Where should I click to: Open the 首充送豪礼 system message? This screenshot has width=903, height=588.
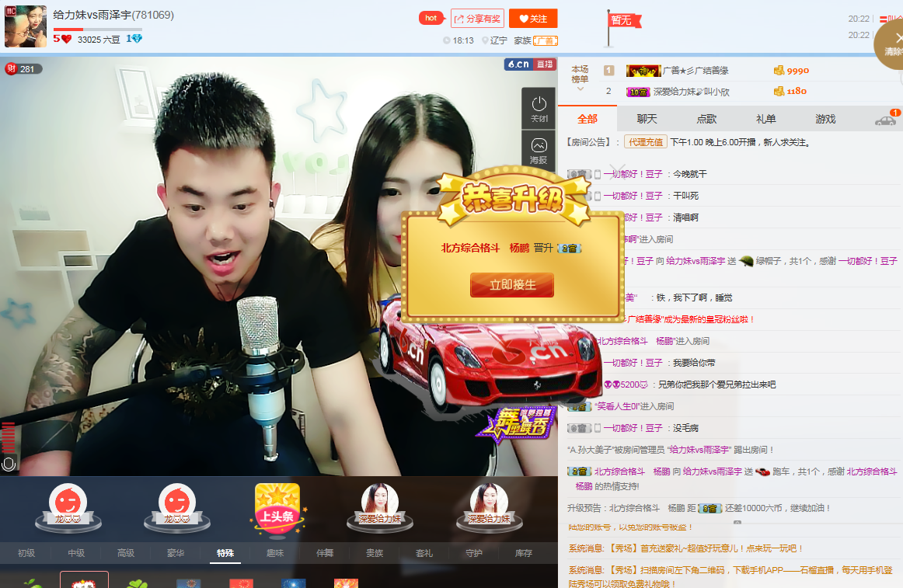[685, 548]
